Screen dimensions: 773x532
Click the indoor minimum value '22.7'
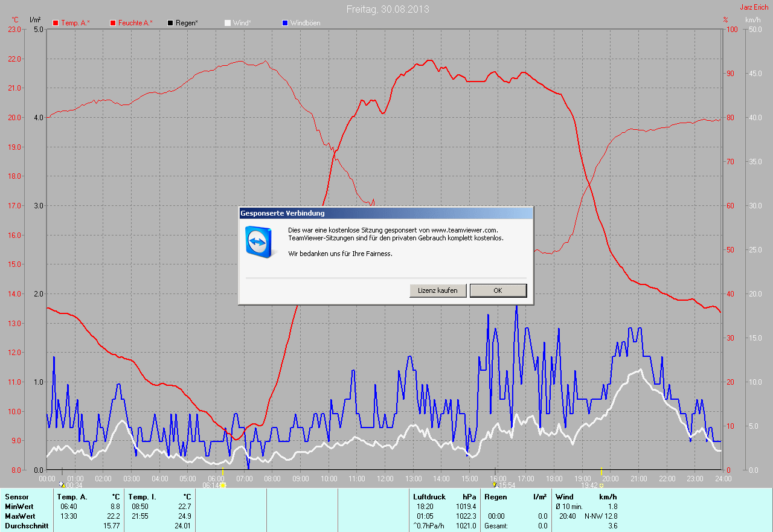(x=184, y=507)
